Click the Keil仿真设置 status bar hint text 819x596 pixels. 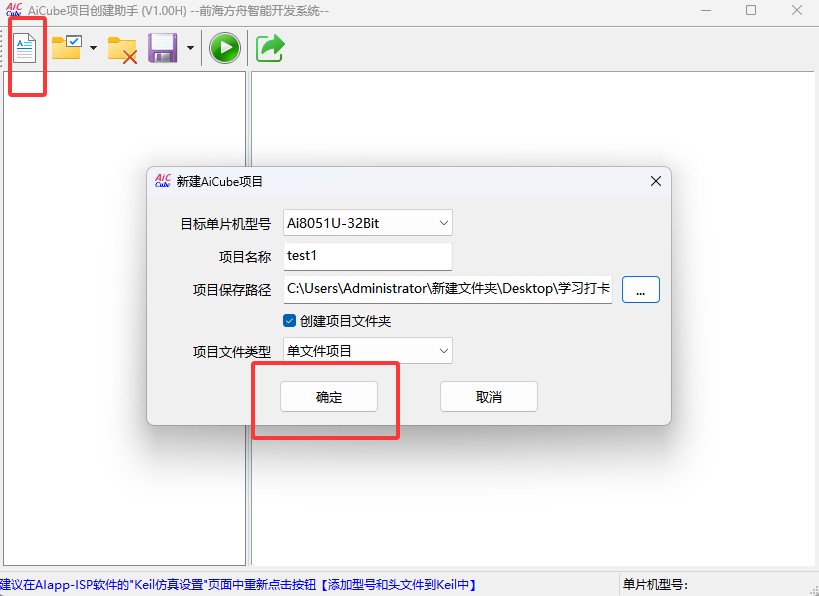click(238, 585)
